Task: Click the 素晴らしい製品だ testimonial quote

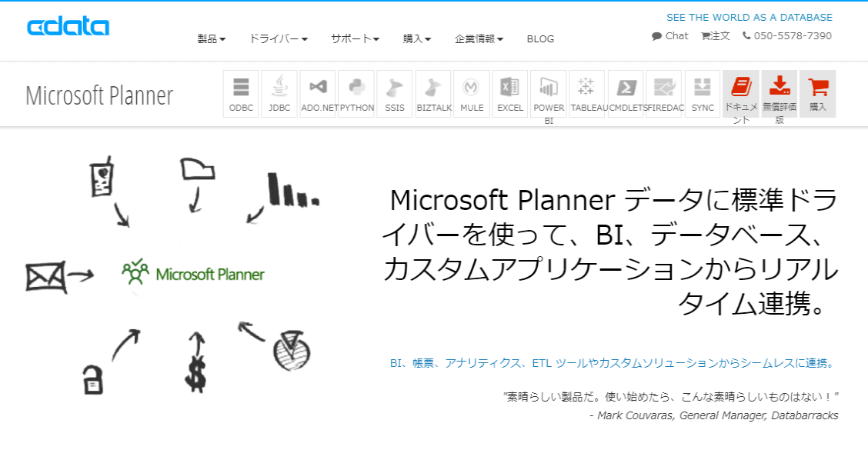Action: pyautogui.click(x=671, y=396)
